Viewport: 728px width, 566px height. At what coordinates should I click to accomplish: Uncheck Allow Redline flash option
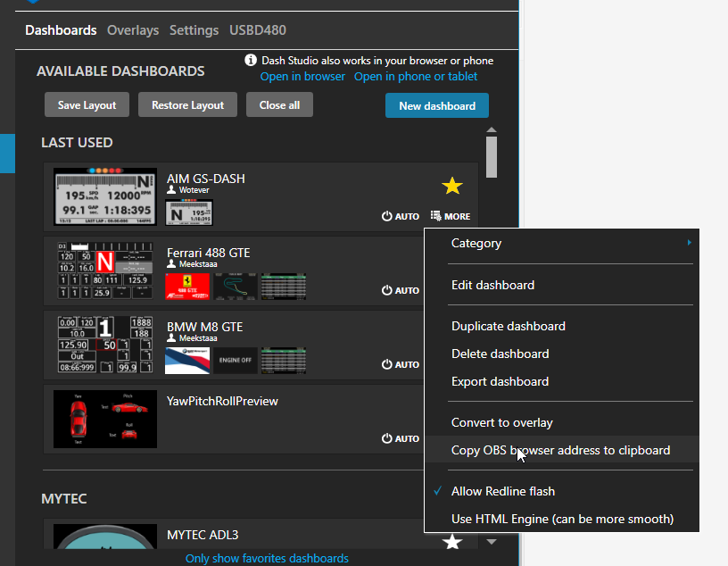[561, 491]
